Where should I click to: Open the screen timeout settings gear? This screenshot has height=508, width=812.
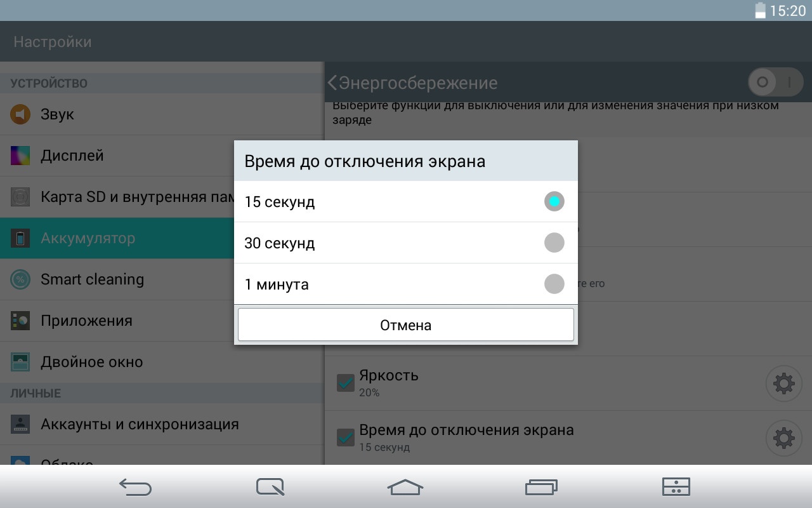(x=783, y=438)
